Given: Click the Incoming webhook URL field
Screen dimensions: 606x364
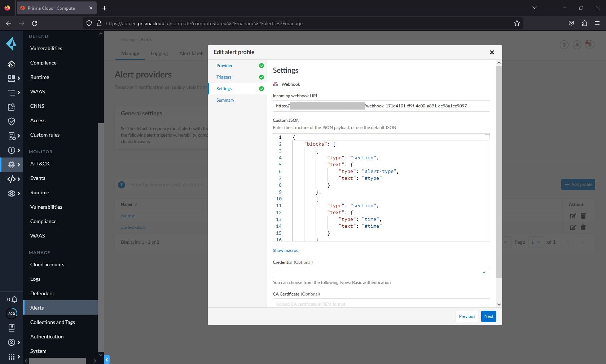Looking at the screenshot, I should (x=381, y=106).
